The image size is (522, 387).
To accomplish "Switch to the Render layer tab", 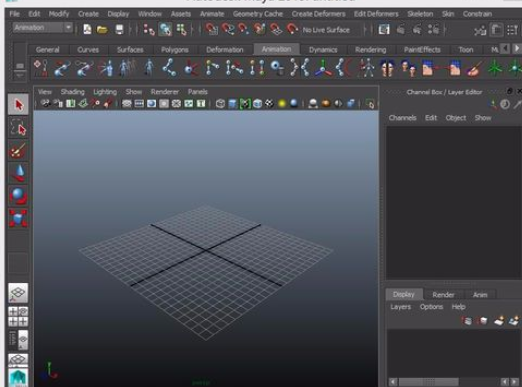I will pos(443,295).
